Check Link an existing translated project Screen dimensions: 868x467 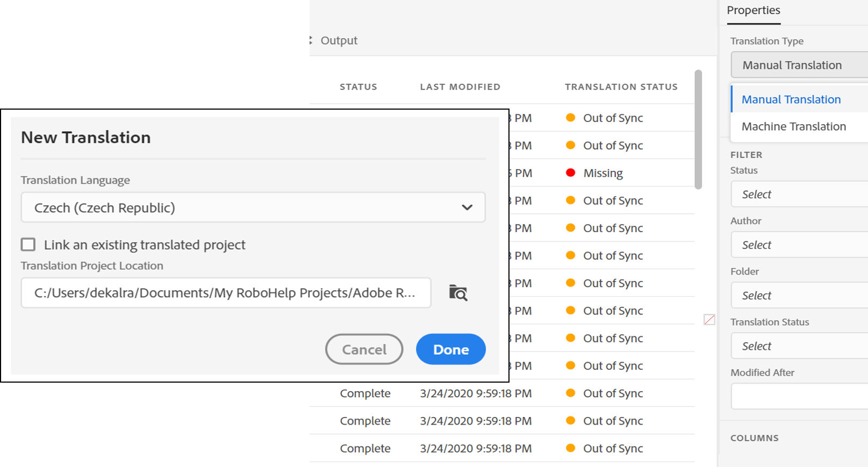28,245
